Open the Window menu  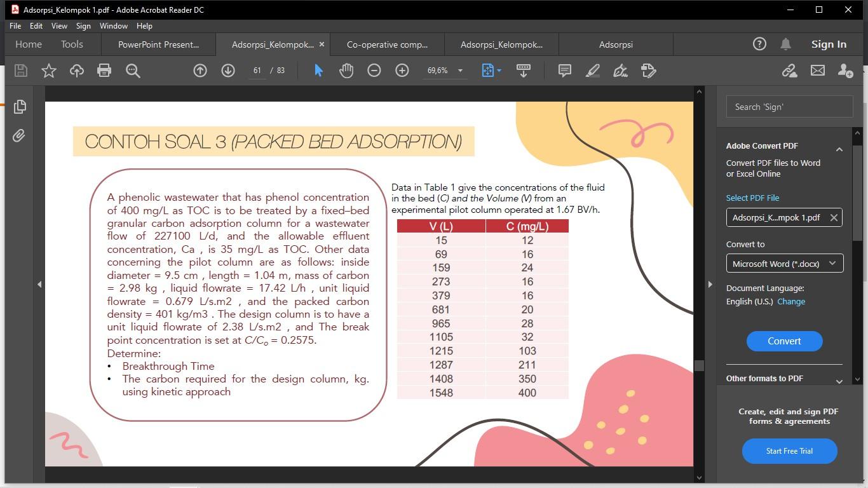pyautogui.click(x=114, y=26)
